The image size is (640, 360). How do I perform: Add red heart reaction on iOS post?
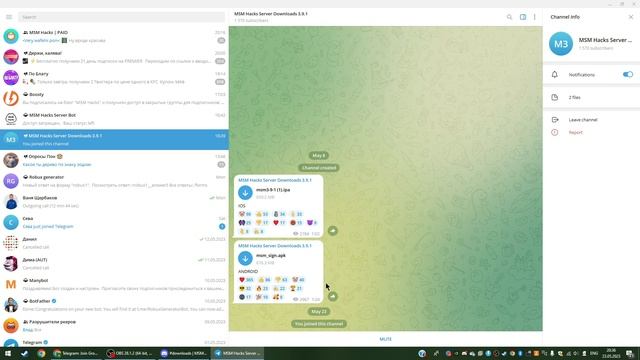click(279, 222)
